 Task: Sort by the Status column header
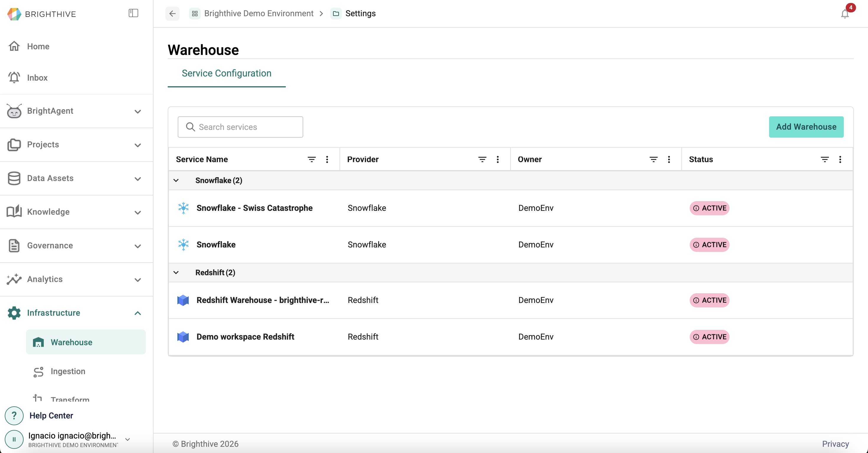click(x=701, y=159)
